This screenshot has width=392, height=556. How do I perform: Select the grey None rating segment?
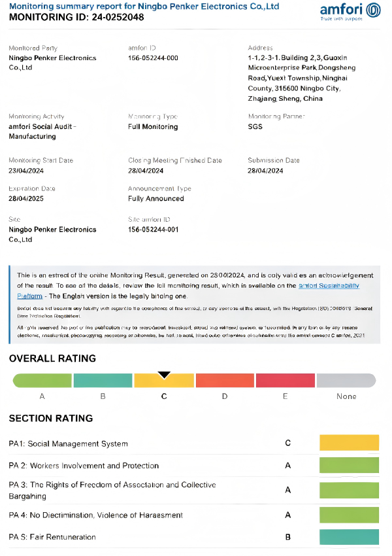pos(346,381)
